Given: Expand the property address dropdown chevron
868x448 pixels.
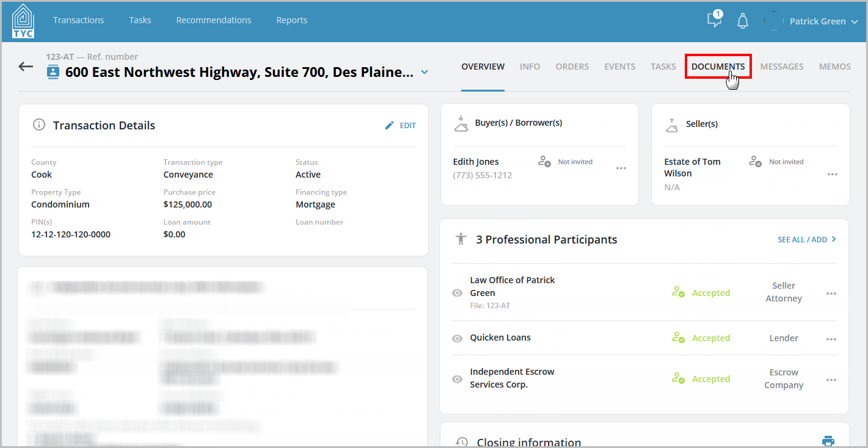Looking at the screenshot, I should (x=425, y=72).
